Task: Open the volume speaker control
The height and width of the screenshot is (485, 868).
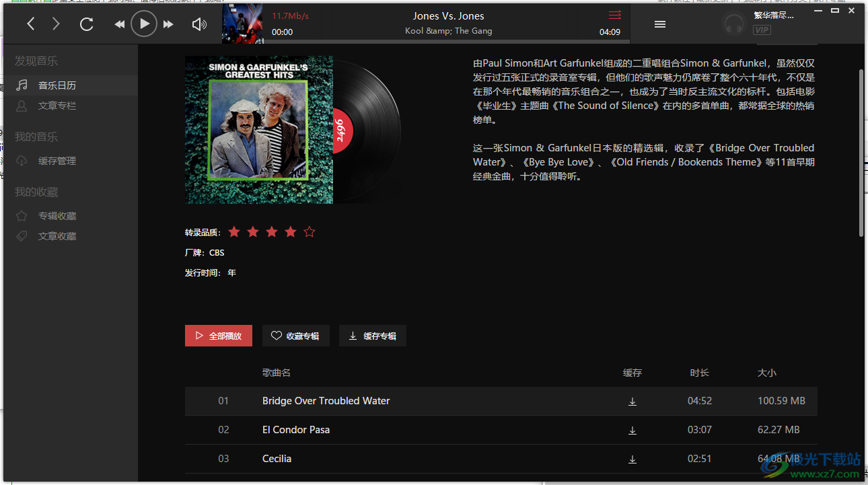Action: coord(199,24)
